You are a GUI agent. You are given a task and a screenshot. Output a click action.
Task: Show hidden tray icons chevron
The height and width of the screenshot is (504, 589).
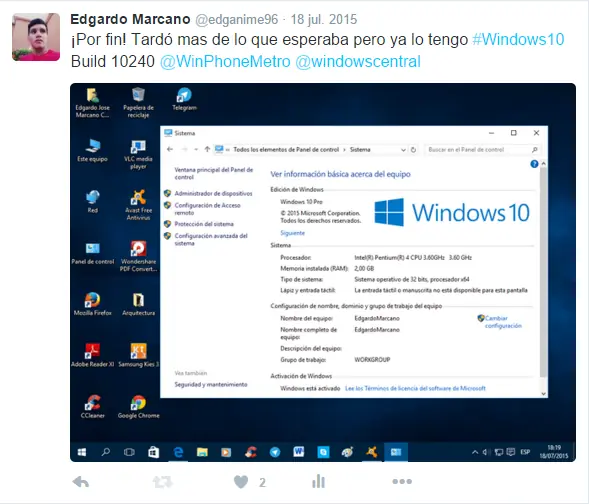475,452
